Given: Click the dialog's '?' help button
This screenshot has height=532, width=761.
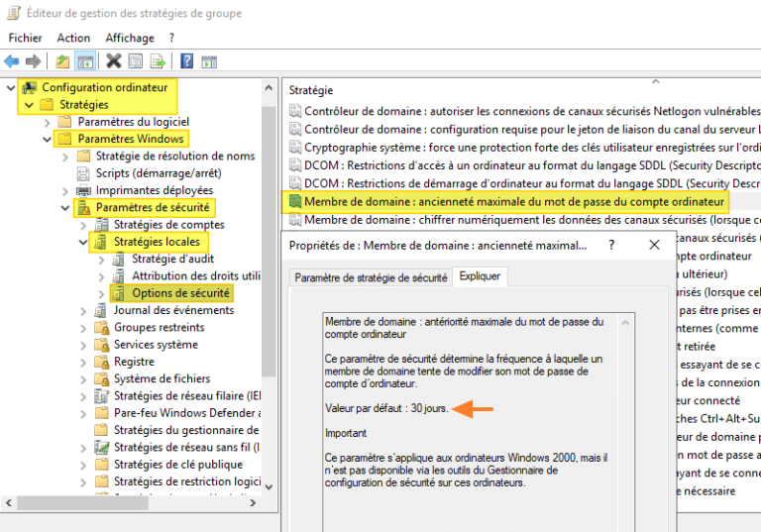Looking at the screenshot, I should (610, 245).
